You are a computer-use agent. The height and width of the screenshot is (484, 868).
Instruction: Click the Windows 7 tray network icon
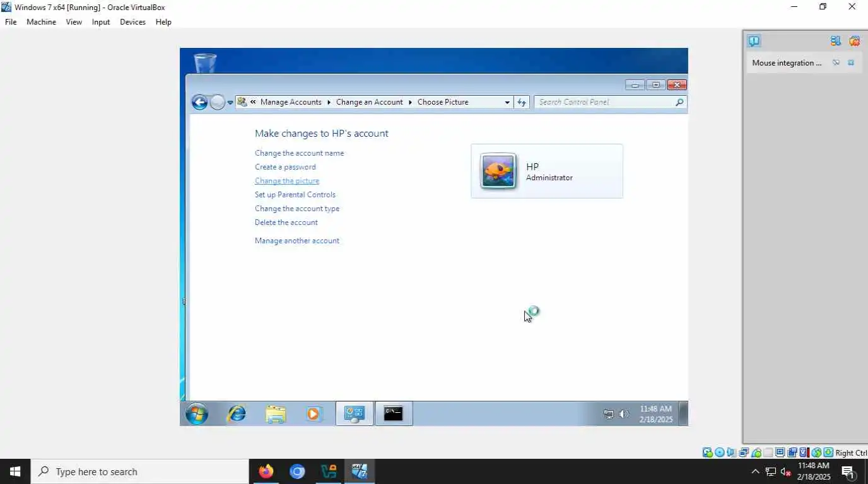point(609,414)
